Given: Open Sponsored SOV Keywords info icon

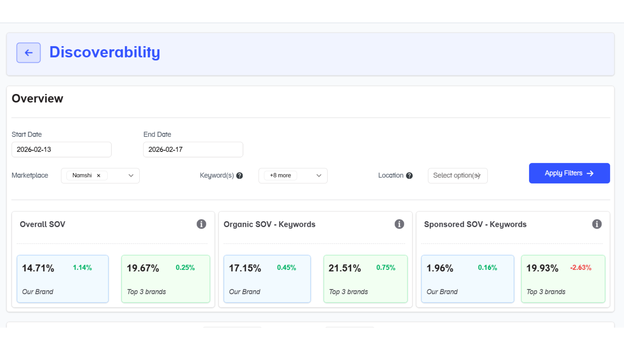Looking at the screenshot, I should (x=596, y=224).
